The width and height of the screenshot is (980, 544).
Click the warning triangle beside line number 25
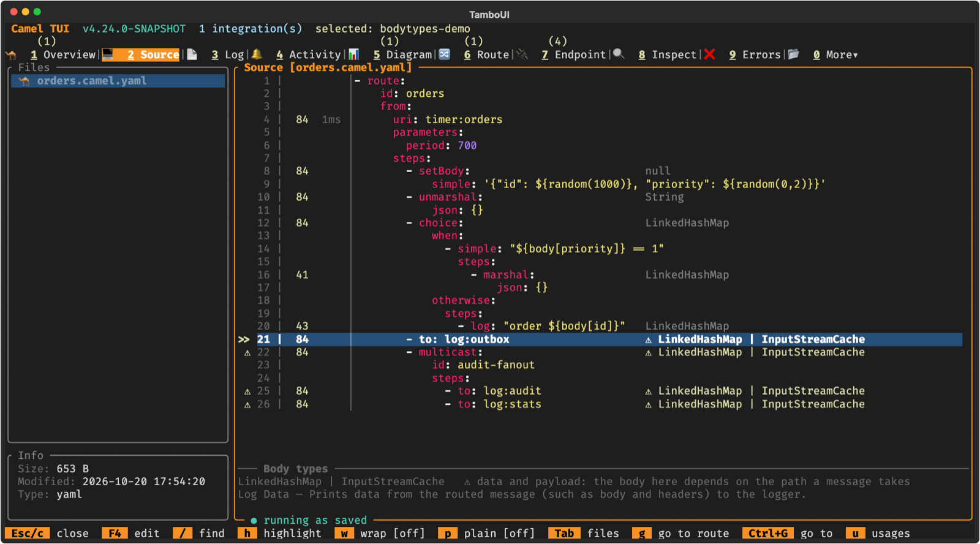tap(247, 391)
